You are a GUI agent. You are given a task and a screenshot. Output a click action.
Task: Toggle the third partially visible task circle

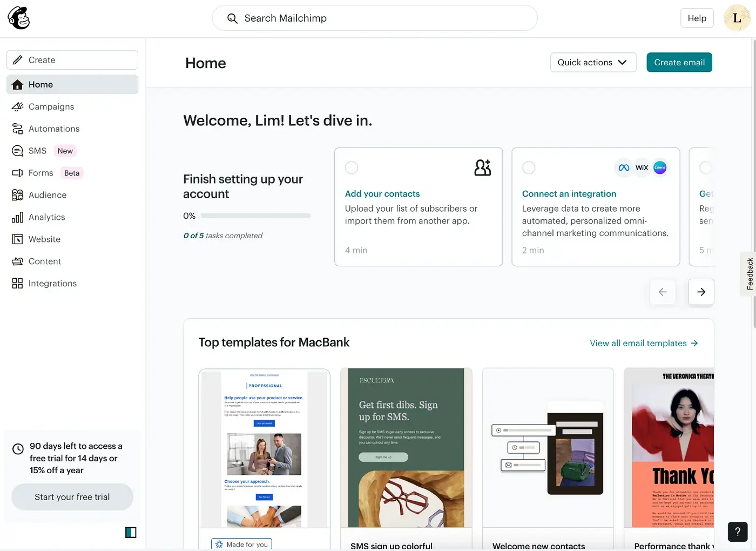705,168
